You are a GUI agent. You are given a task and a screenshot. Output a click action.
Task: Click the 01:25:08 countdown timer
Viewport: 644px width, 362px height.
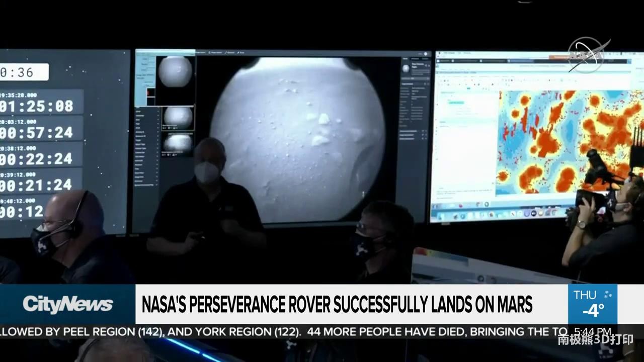[x=37, y=106]
